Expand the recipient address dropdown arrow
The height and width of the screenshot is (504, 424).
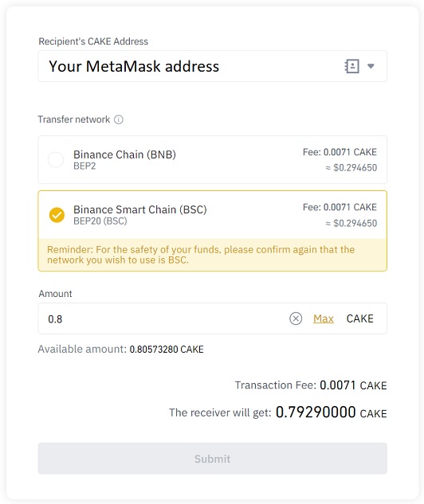[371, 66]
